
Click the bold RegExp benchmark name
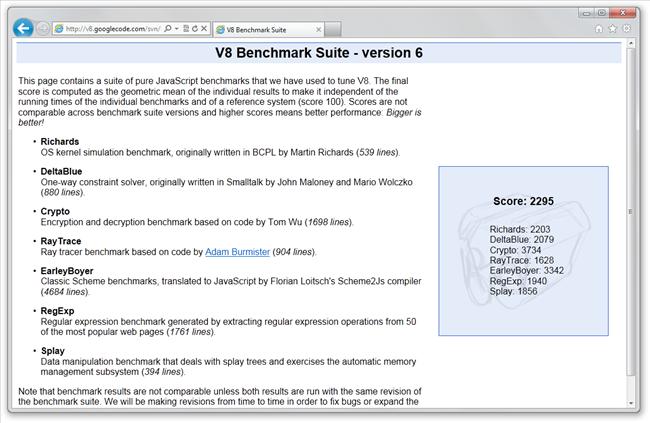coord(57,311)
